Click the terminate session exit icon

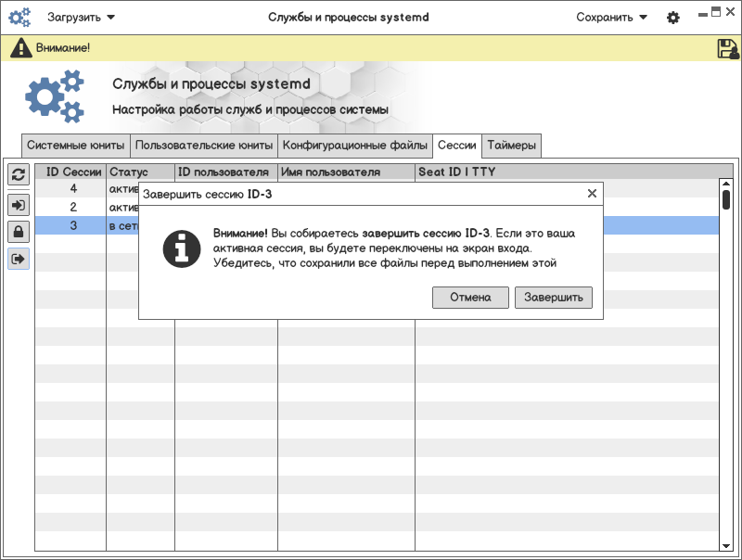pyautogui.click(x=18, y=259)
